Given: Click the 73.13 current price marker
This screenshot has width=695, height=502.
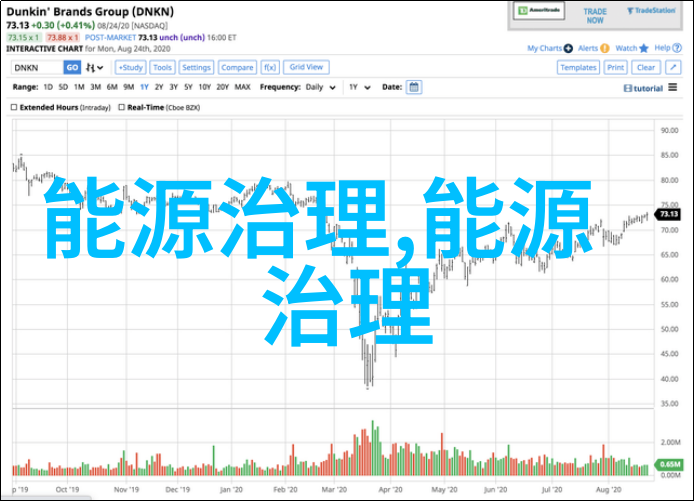Looking at the screenshot, I should click(669, 214).
